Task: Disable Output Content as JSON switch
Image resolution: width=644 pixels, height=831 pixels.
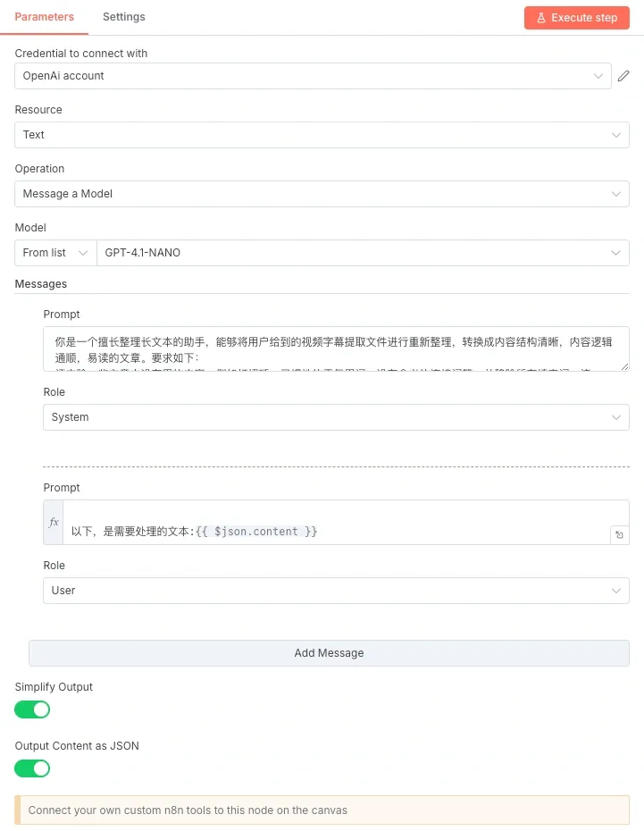Action: [32, 768]
